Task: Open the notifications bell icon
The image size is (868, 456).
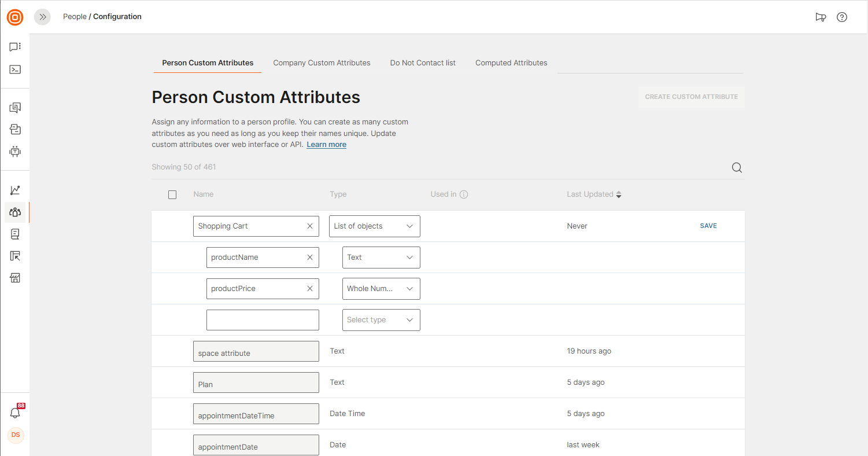Action: pyautogui.click(x=15, y=413)
